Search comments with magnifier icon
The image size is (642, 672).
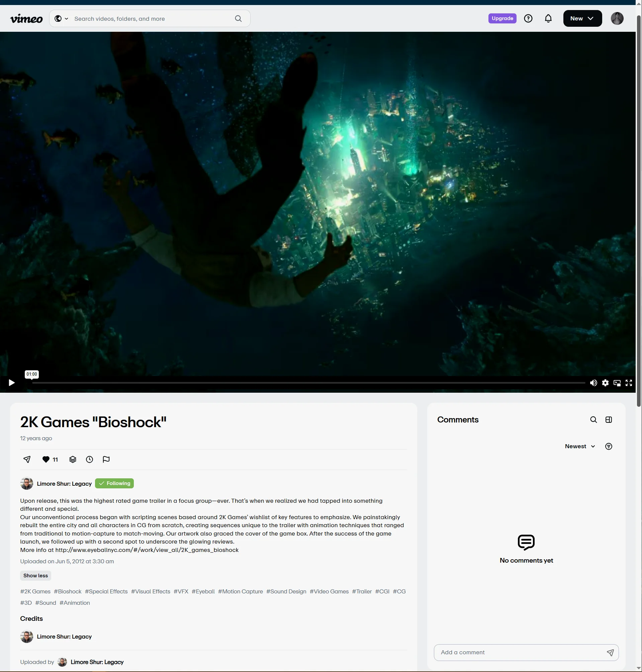click(x=593, y=419)
